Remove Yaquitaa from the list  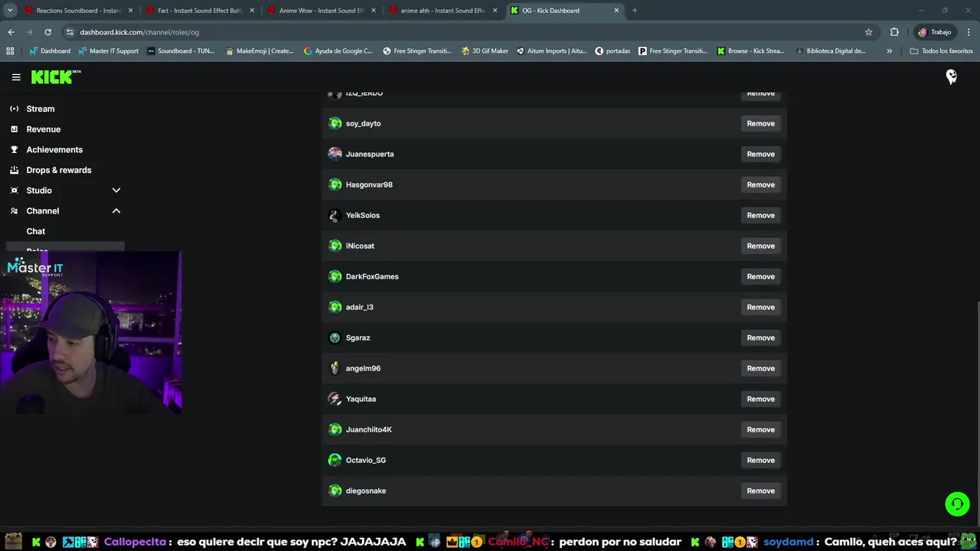coord(760,399)
